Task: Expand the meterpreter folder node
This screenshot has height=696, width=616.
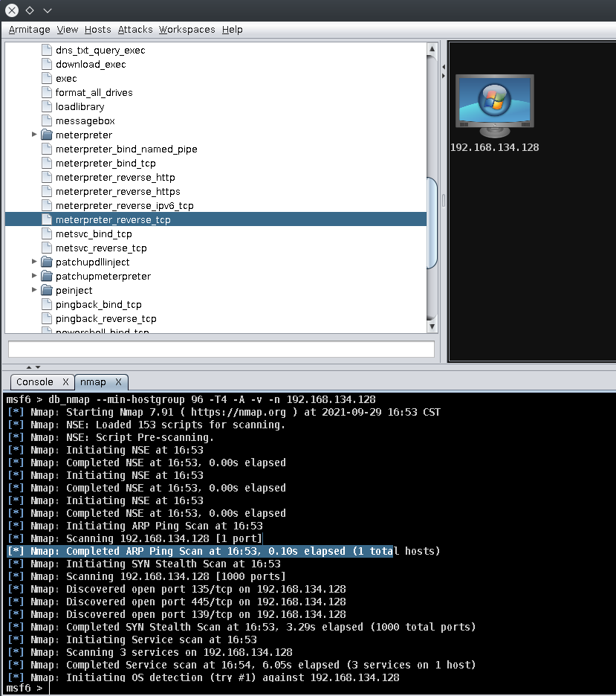Action: pyautogui.click(x=34, y=134)
